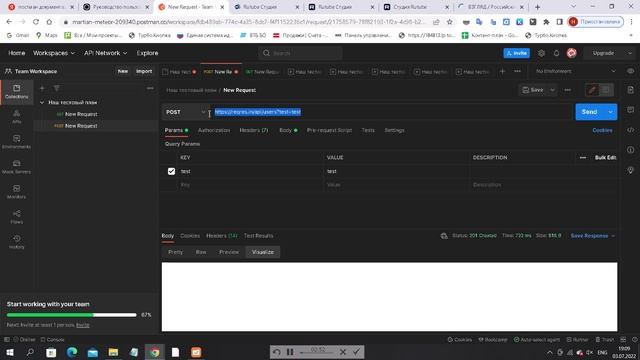Open collections sidebar three-dot options
Image resolution: width=640 pixels, height=360 pixels.
tap(150, 88)
